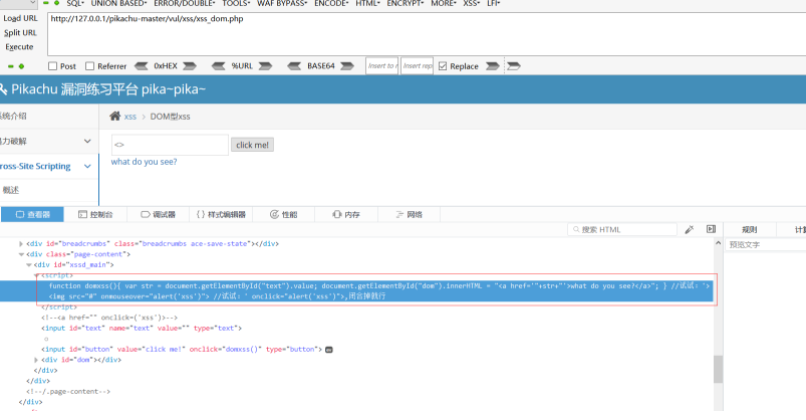
Task: Select the DOM型xss breadcrumb text
Action: coord(170,117)
